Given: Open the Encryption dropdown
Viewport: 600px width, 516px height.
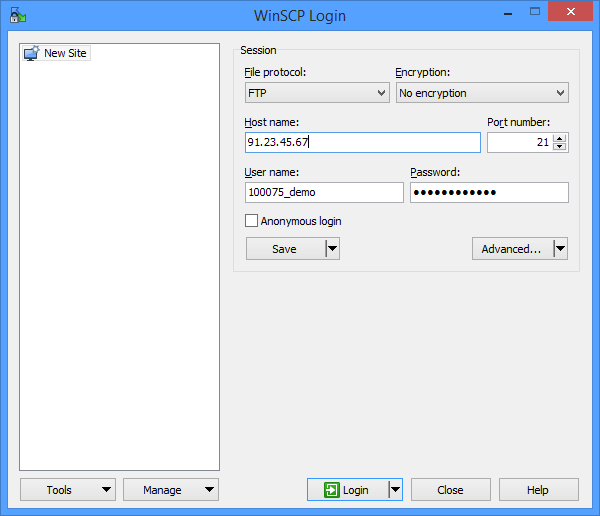Looking at the screenshot, I should (x=482, y=93).
